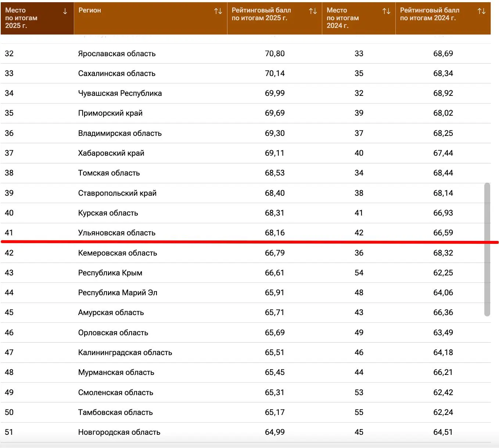
Task: Click 2025 score value 70,80
Action: [275, 54]
